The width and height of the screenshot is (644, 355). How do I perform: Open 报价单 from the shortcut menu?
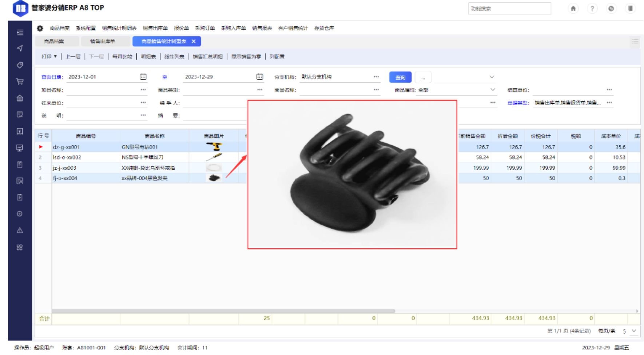181,28
